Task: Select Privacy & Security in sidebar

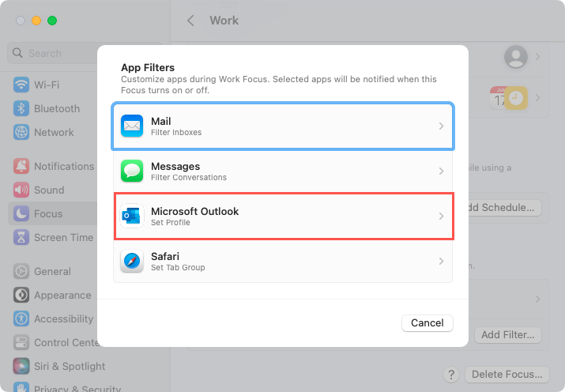Action: (x=77, y=388)
